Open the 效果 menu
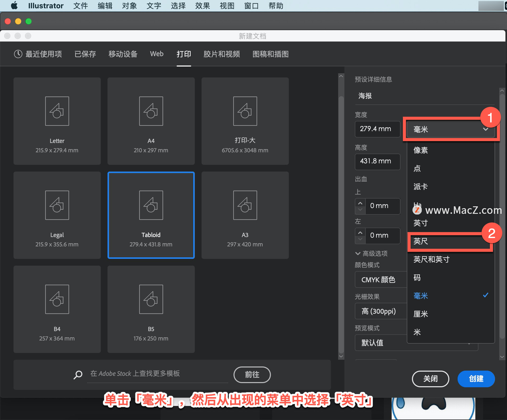The height and width of the screenshot is (420, 507). pos(203,6)
